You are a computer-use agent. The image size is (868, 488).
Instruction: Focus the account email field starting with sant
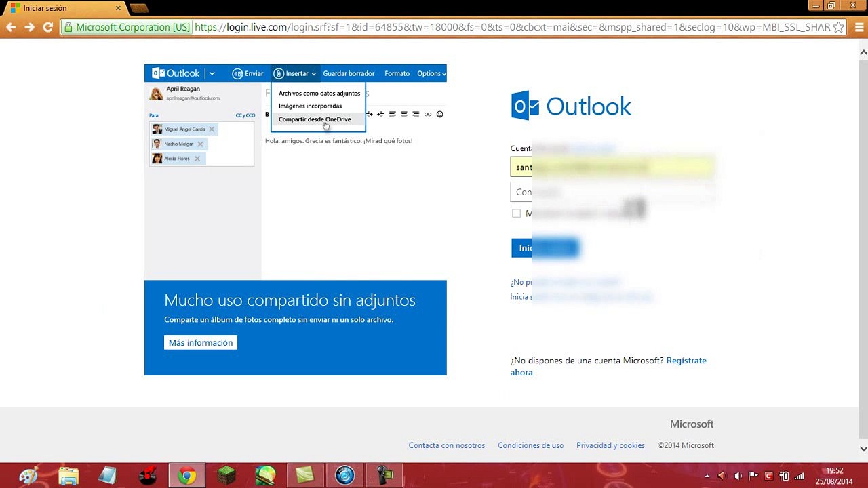click(612, 167)
